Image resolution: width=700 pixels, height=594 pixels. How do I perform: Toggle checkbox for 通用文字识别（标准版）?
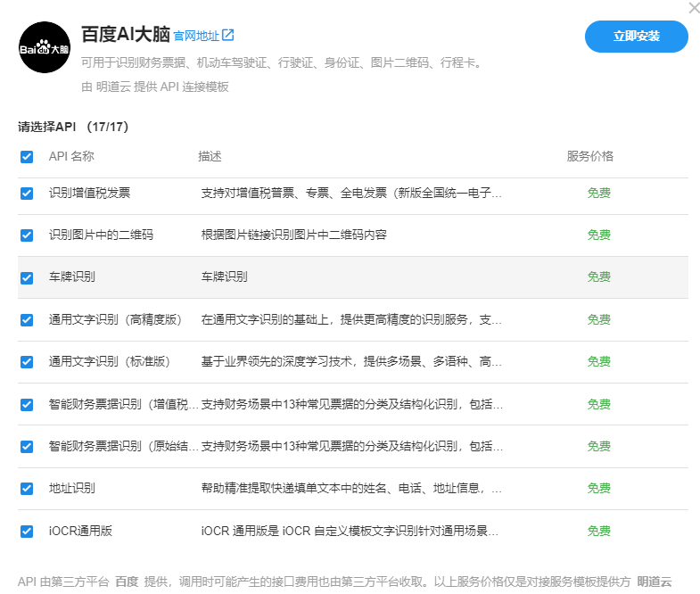pyautogui.click(x=27, y=362)
